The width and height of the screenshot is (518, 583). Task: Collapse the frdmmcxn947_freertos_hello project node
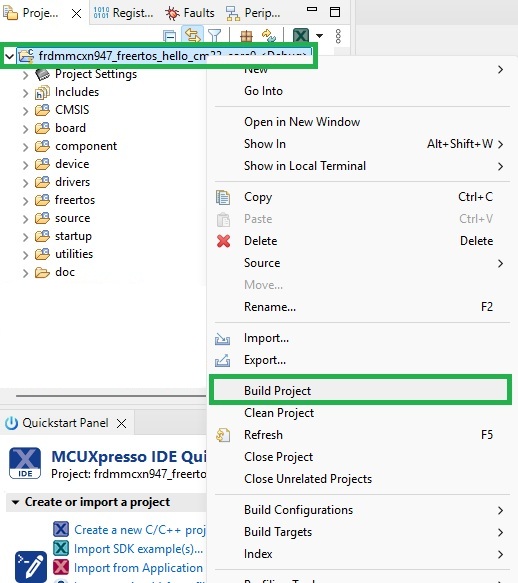coord(9,56)
